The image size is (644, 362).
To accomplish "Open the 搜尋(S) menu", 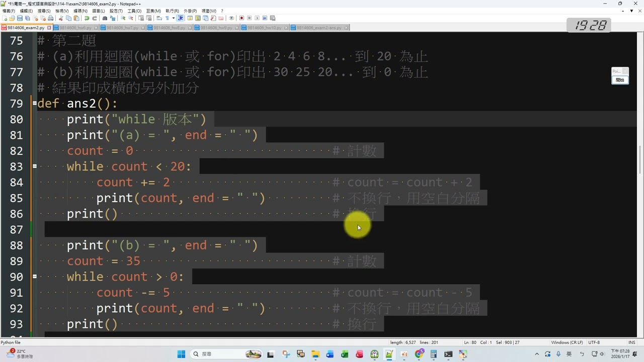I will click(44, 11).
